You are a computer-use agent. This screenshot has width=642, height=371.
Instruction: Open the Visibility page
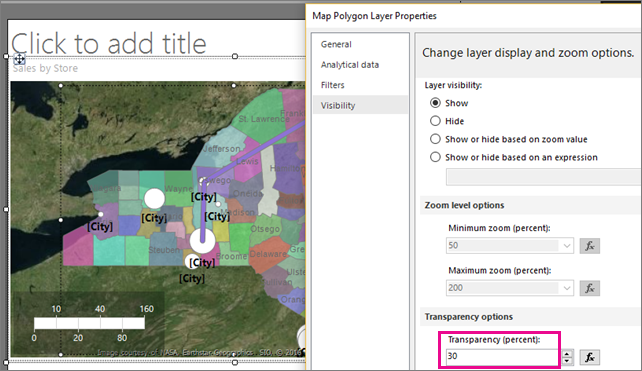pos(360,105)
